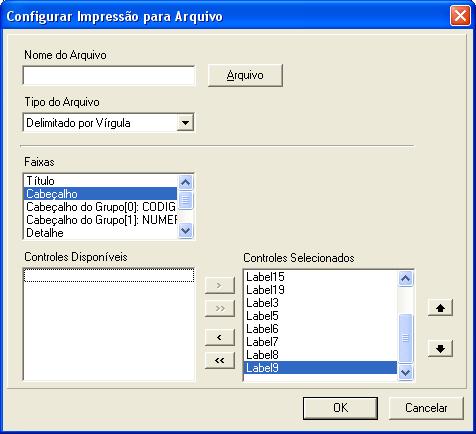This screenshot has width=476, height=434.
Task: Click the double right arrow add-all button
Action: (x=220, y=308)
